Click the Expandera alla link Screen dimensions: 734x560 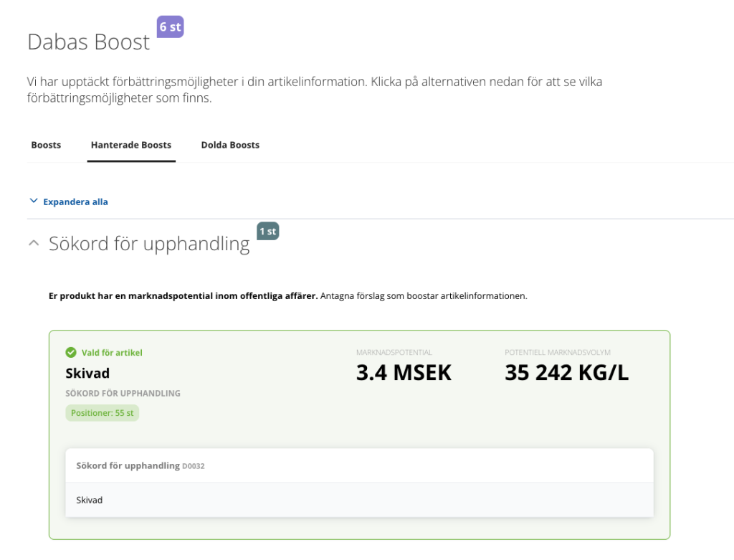tap(75, 201)
